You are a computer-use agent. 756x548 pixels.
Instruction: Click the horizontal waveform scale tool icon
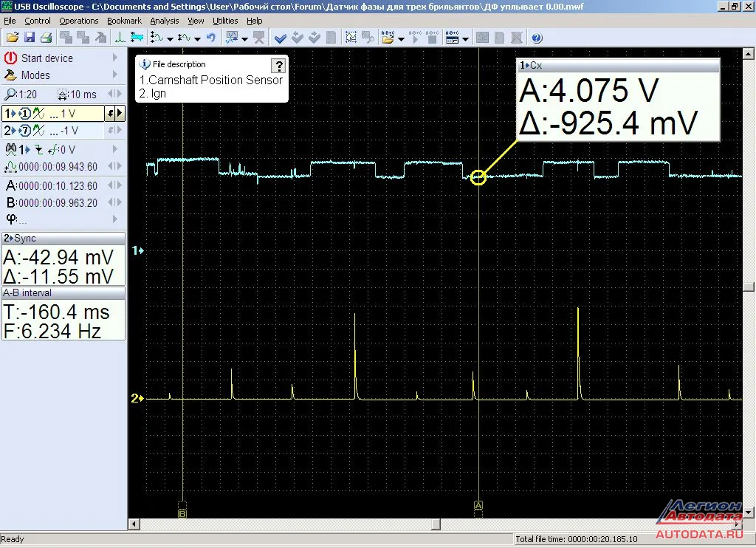(x=184, y=38)
